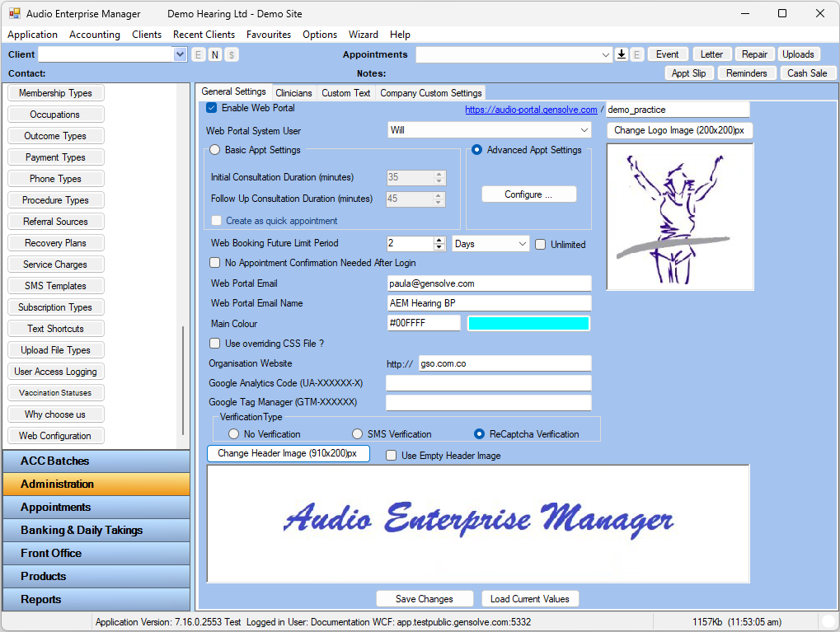Click the Save Changes button
This screenshot has width=840, height=632.
pos(425,599)
